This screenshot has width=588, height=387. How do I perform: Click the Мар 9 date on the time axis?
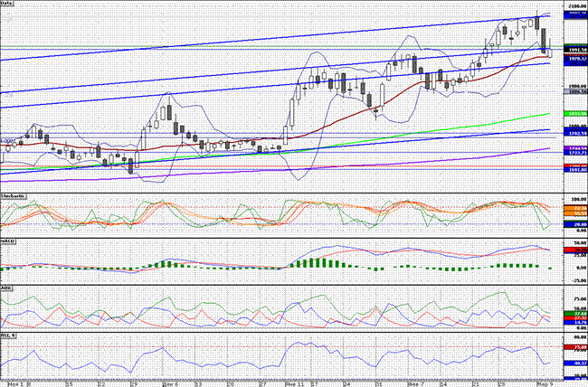(x=545, y=382)
